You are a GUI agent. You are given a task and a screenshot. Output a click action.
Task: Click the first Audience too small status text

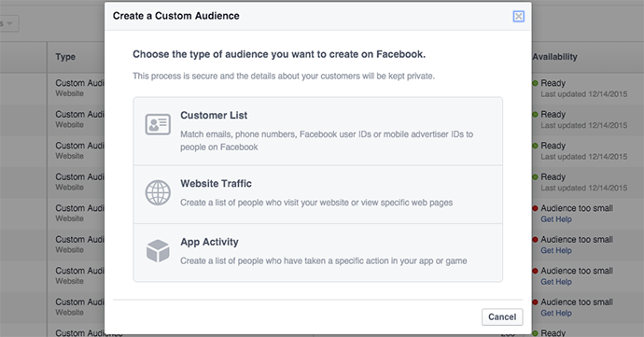(577, 208)
